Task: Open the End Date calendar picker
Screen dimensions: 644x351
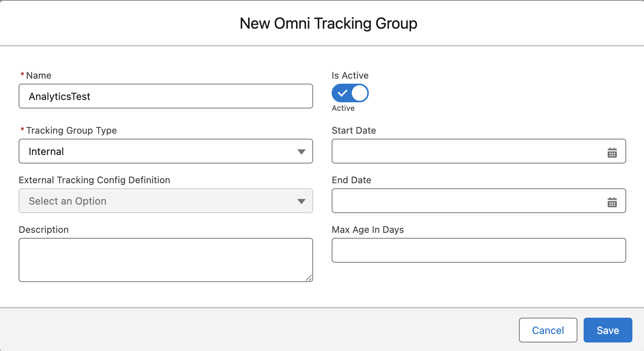Action: pos(612,202)
